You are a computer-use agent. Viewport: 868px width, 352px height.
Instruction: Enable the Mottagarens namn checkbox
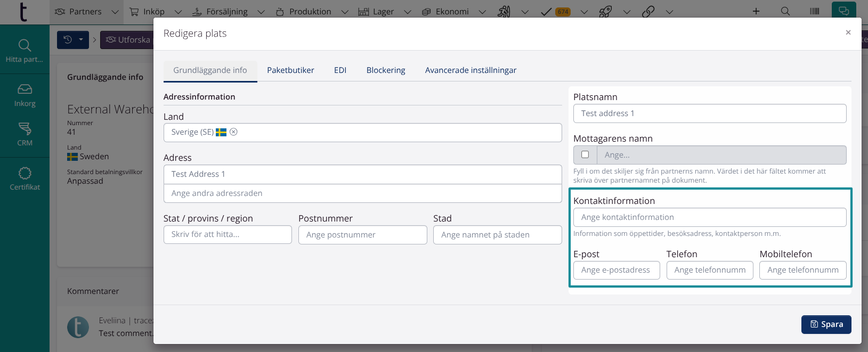coord(585,154)
